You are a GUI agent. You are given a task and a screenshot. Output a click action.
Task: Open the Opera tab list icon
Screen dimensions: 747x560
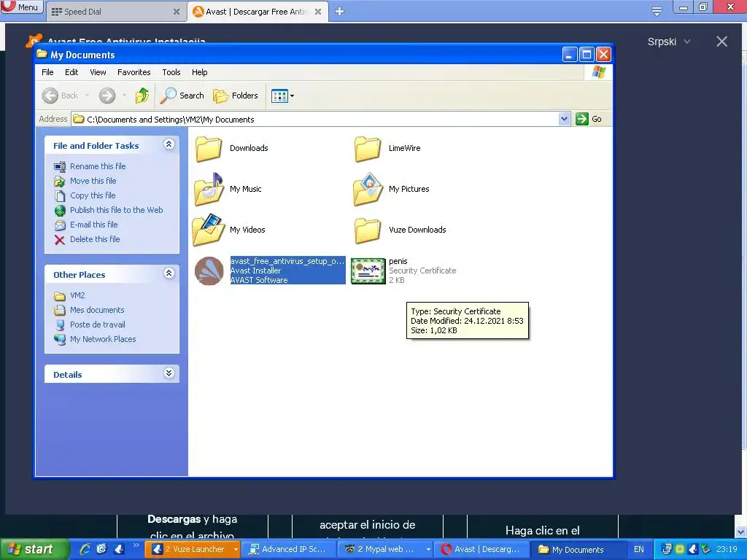657,11
